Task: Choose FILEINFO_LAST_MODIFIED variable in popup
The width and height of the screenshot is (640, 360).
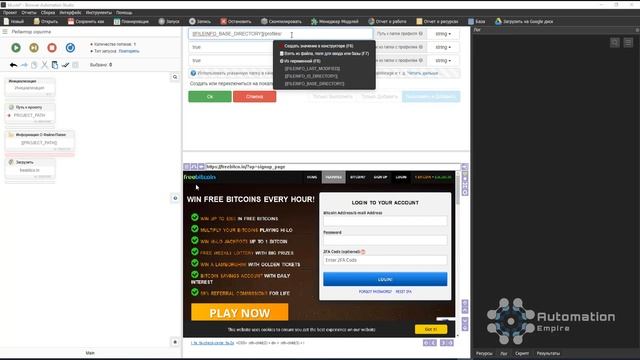Action: coord(312,69)
